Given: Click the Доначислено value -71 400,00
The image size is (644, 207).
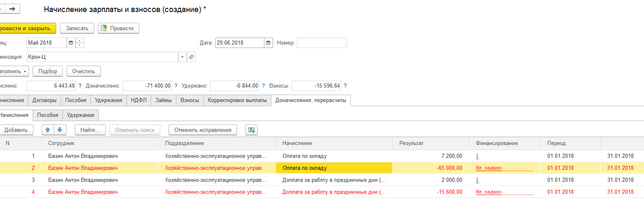Looking at the screenshot, I should click(147, 86).
